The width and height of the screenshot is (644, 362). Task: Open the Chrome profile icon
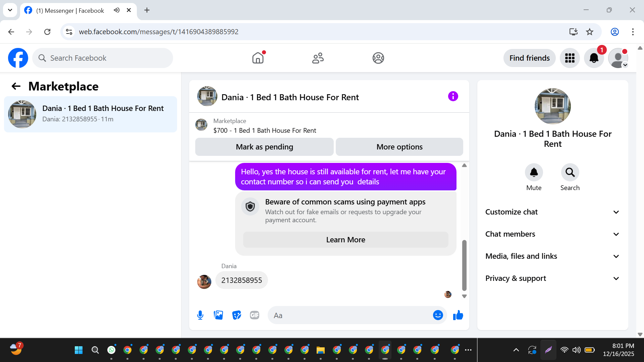pos(614,32)
